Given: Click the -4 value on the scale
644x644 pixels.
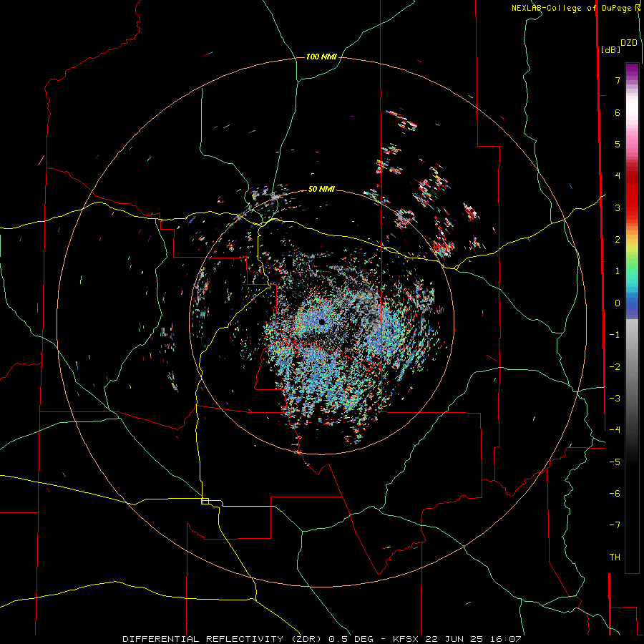Looking at the screenshot, I should [615, 430].
